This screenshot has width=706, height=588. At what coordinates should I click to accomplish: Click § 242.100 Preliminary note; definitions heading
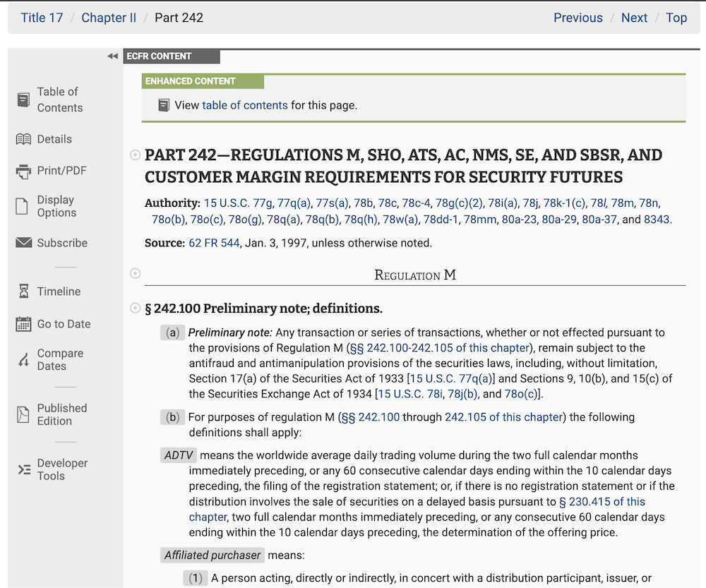point(263,308)
